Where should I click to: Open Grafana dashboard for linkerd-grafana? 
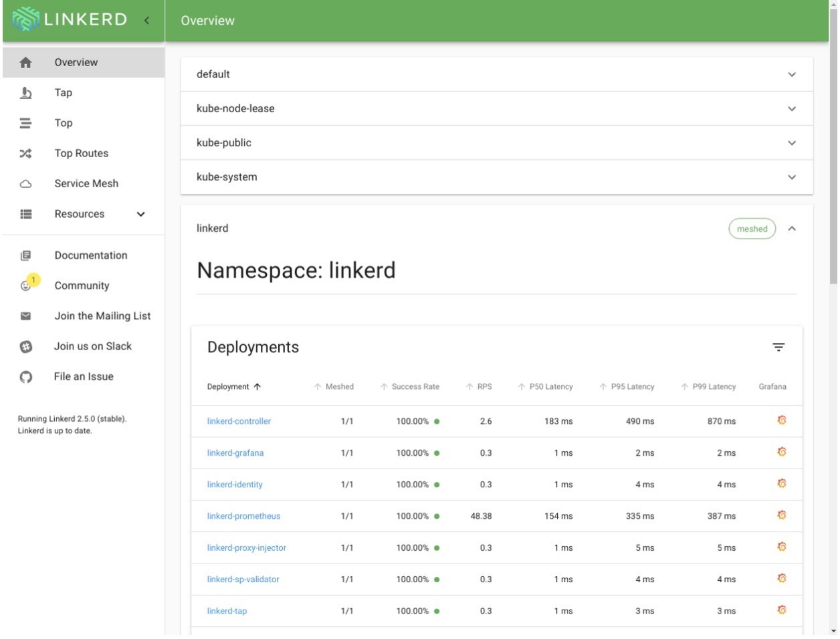point(781,452)
